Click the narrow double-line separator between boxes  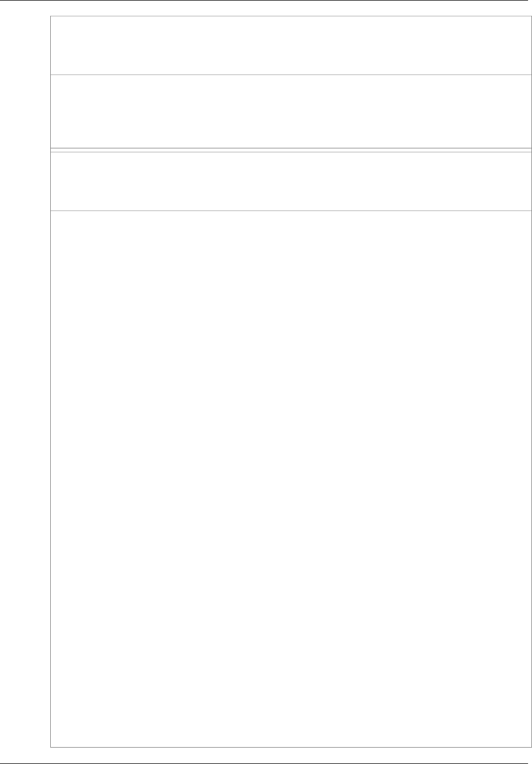[x=291, y=150]
